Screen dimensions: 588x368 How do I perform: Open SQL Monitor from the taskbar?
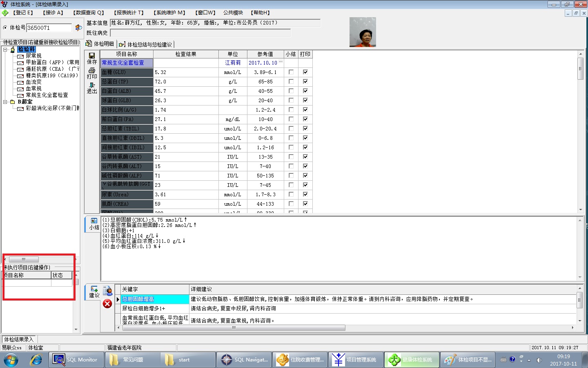point(76,360)
